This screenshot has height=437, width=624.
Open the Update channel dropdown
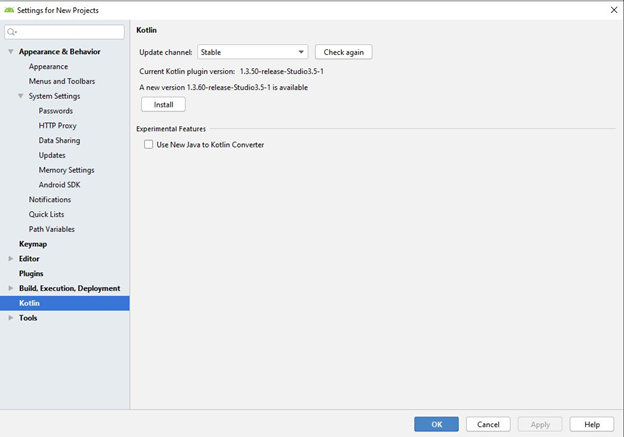(253, 52)
